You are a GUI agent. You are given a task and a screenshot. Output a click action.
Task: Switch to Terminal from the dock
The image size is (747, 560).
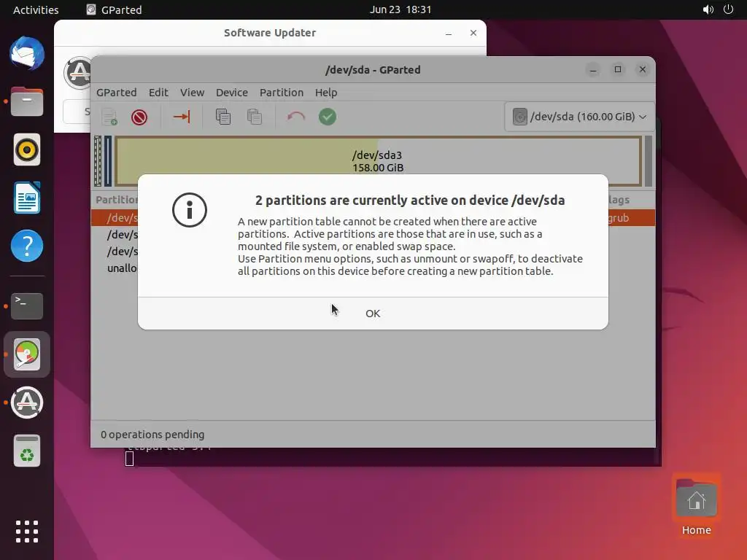click(x=27, y=306)
